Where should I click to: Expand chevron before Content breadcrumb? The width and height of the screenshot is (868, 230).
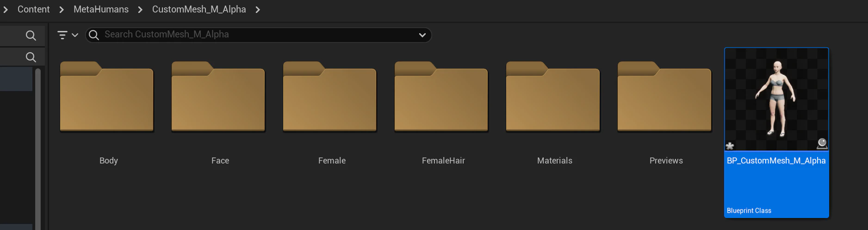6,10
